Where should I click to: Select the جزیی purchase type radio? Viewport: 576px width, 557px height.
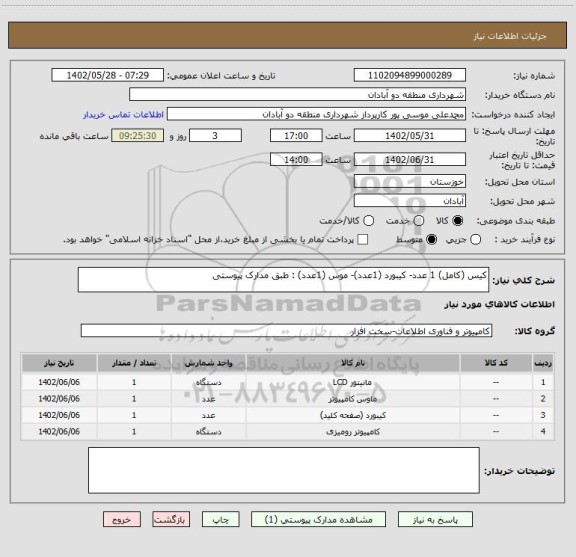[475, 240]
